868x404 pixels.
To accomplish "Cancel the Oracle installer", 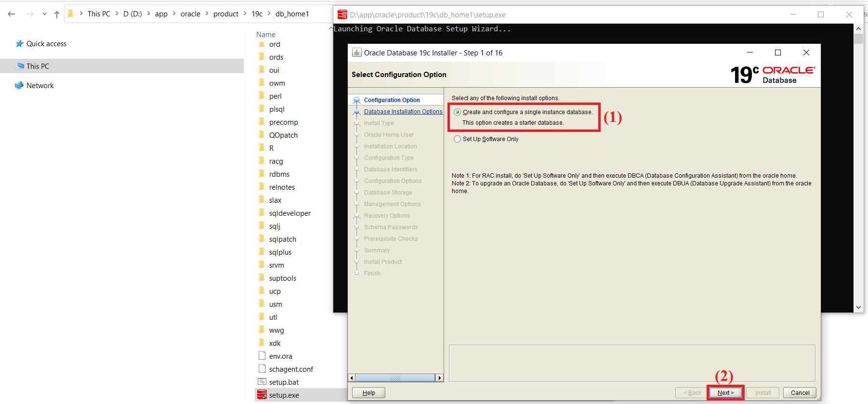I will [800, 393].
